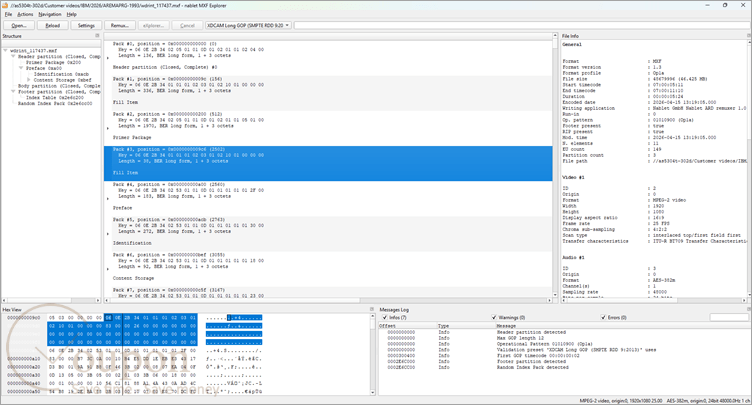Click the down arrow of the pack list scrollbar
The height and width of the screenshot is (405, 752).
[555, 294]
